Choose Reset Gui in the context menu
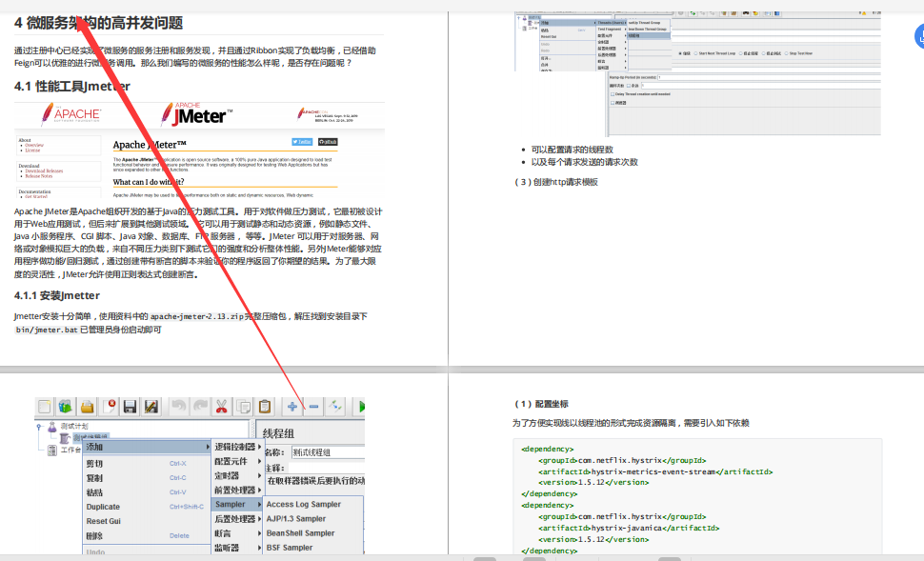Image resolution: width=924 pixels, height=561 pixels. (x=147, y=521)
